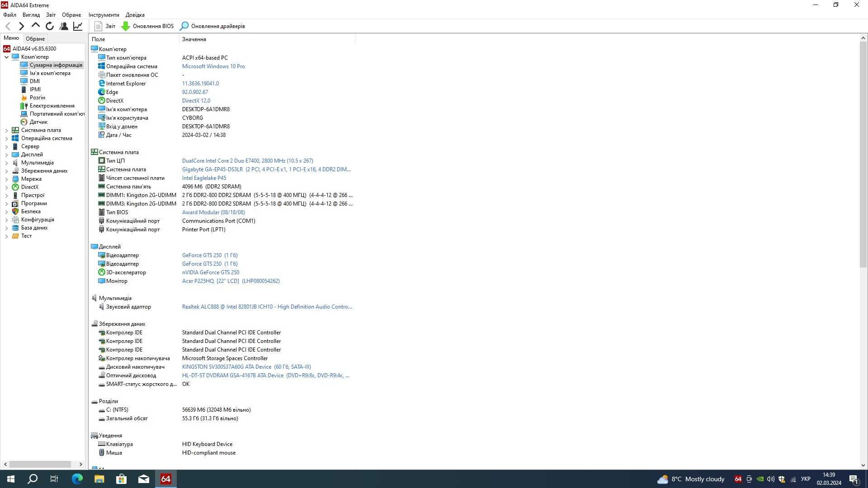Click the AIDA64 taskbar icon
This screenshot has height=488, width=868.
[x=166, y=479]
